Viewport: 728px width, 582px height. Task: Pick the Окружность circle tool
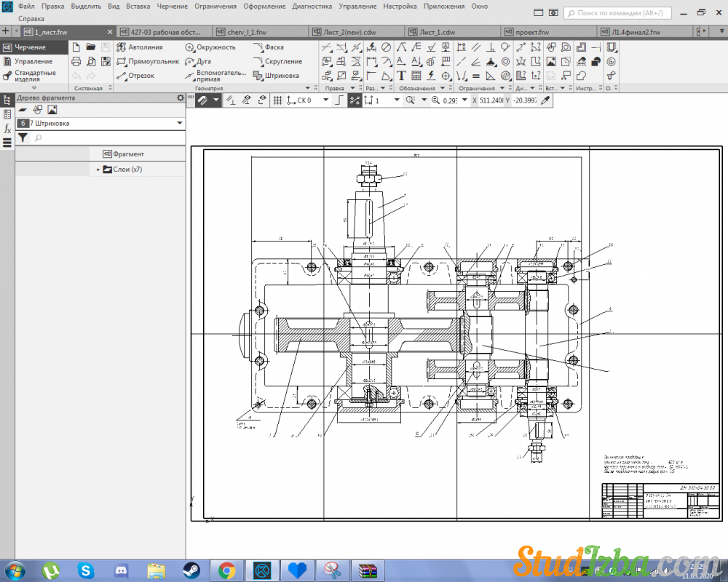click(210, 47)
